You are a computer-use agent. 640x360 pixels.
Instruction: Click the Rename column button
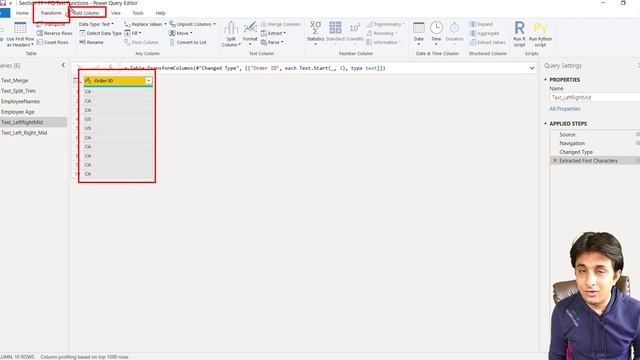[91, 42]
